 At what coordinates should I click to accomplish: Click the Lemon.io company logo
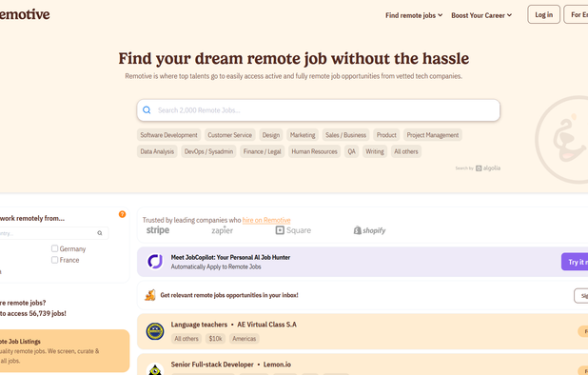(155, 369)
